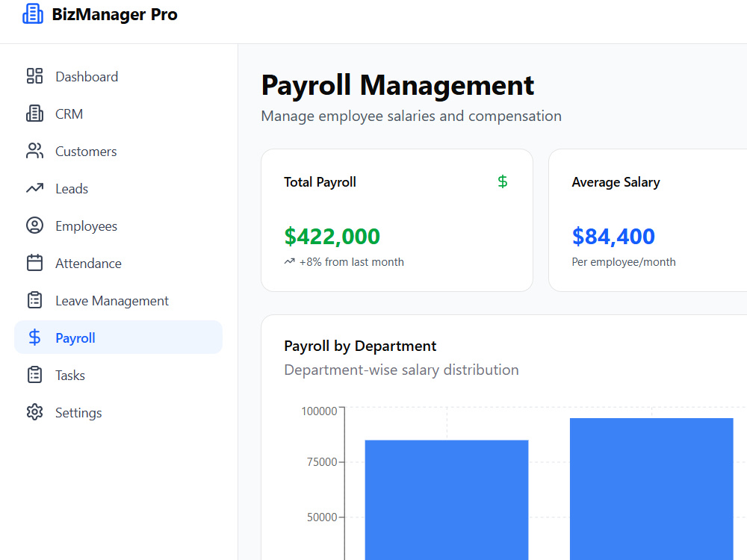Click the Employees user circle icon
This screenshot has height=560, width=747.
point(35,225)
